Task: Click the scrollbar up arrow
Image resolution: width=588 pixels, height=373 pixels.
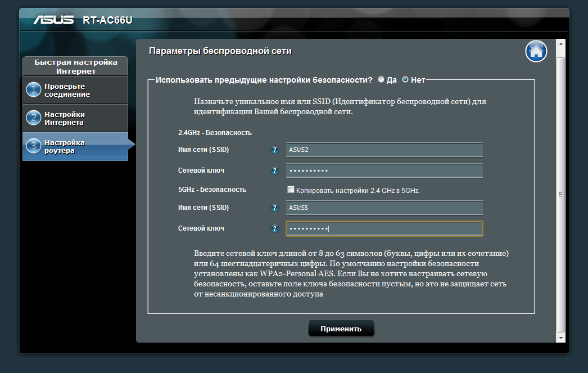Action: [x=560, y=44]
